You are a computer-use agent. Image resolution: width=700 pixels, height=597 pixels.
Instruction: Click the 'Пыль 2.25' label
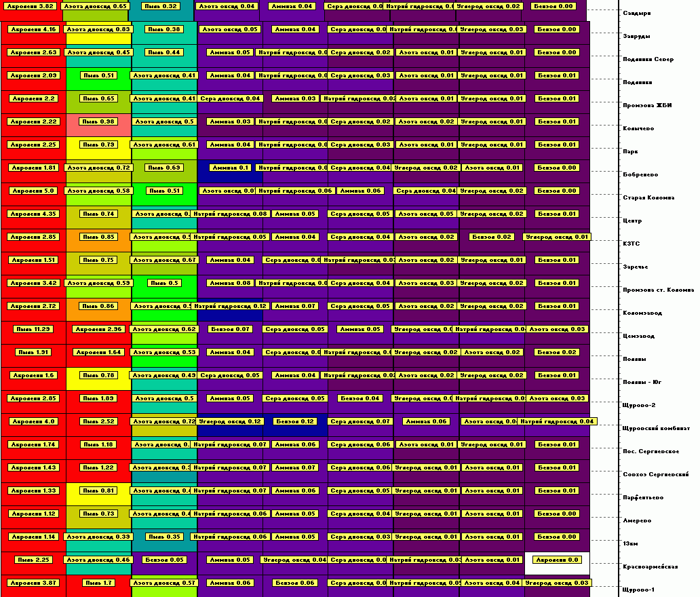point(33,560)
